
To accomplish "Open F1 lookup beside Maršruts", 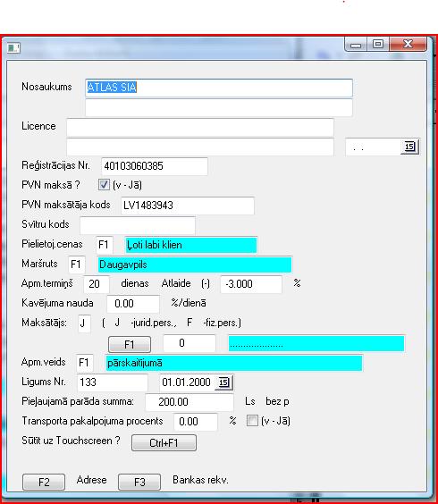I will coord(77,265).
